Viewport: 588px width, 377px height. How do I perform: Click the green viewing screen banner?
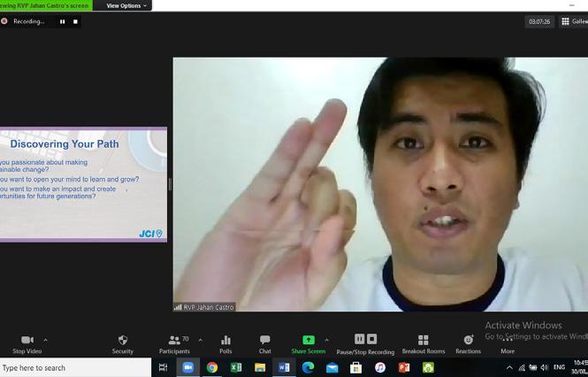(x=46, y=5)
